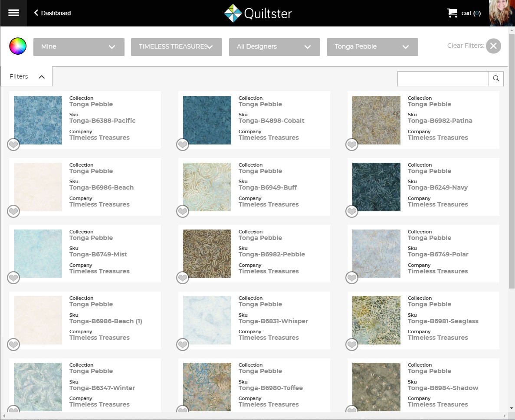
Task: Favorite Tonga-B6982-Patina with its heart
Action: 352,144
